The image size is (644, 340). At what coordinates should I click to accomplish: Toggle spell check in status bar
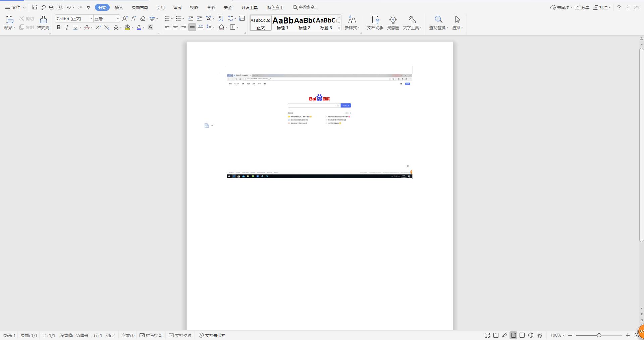[x=151, y=335]
